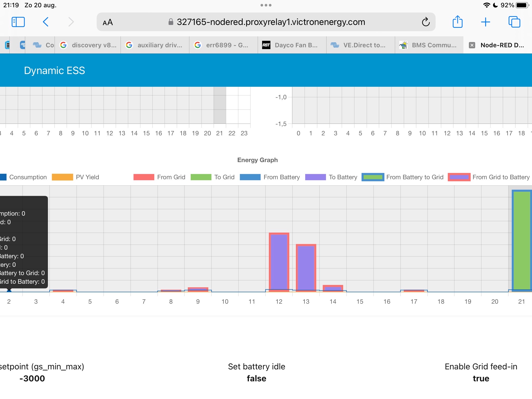The width and height of the screenshot is (532, 399).
Task: Open a new browser tab with plus
Action: [x=486, y=22]
